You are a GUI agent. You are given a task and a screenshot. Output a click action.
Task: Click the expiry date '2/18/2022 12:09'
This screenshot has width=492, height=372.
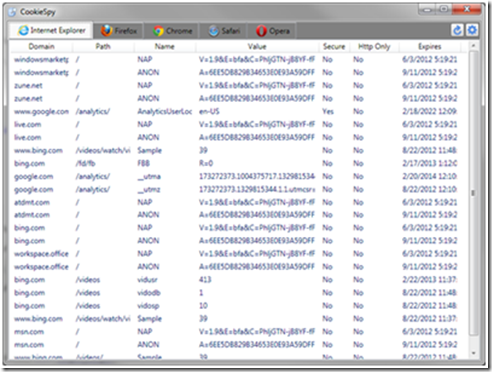[430, 111]
